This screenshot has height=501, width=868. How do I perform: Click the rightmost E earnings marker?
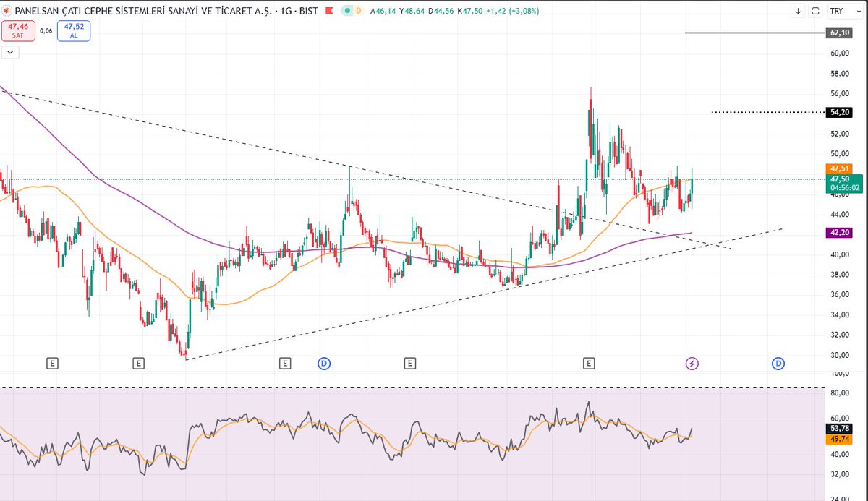point(590,363)
